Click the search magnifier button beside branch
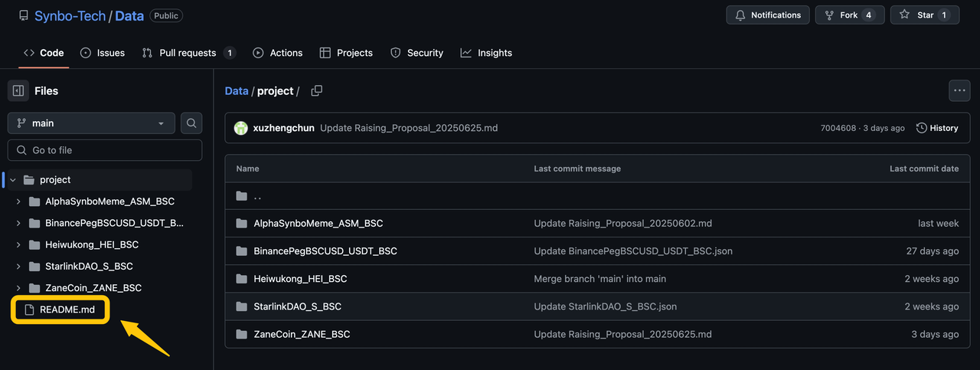This screenshot has height=370, width=980. (x=191, y=123)
